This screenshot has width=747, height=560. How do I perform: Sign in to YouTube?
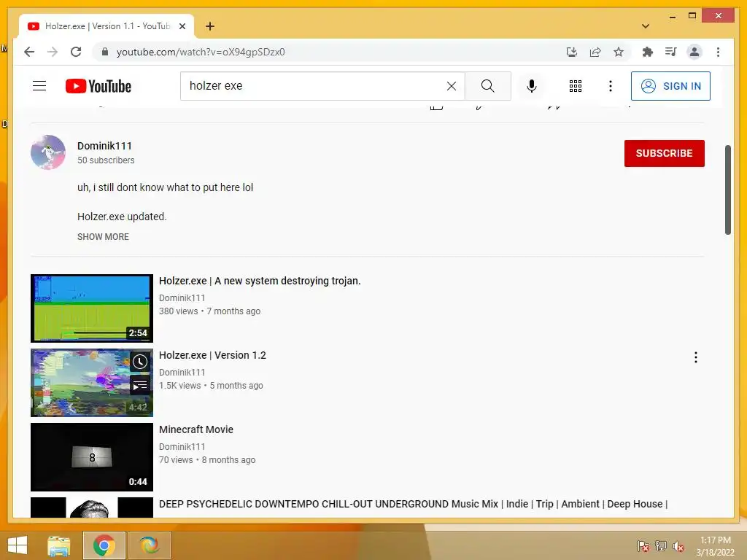click(670, 86)
